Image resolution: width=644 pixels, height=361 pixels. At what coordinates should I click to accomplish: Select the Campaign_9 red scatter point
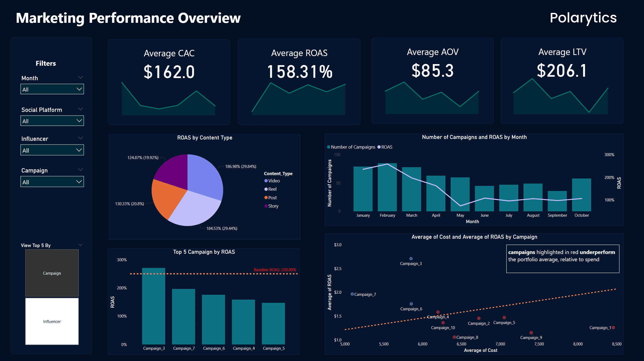pos(531,332)
